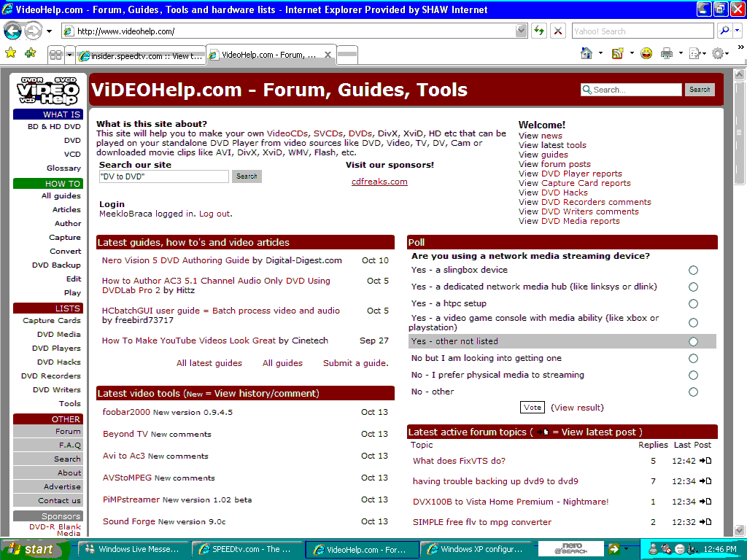The height and width of the screenshot is (560, 747).
Task: Click the browser Forward arrow button
Action: (x=33, y=31)
